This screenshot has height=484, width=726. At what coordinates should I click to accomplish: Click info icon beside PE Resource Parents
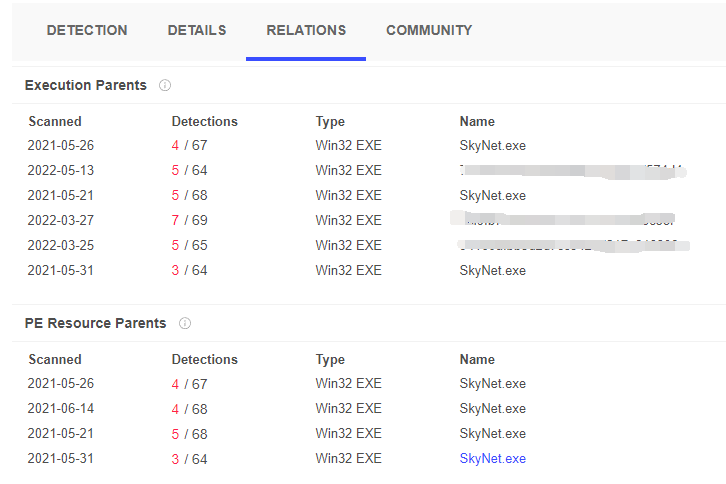[x=185, y=324]
